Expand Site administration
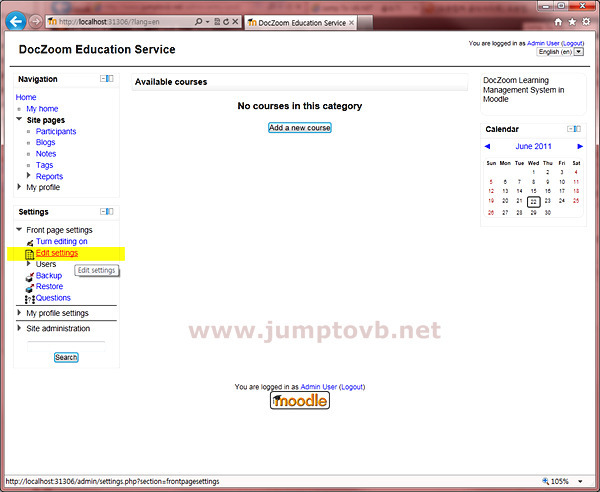The width and height of the screenshot is (600, 492). [19, 328]
